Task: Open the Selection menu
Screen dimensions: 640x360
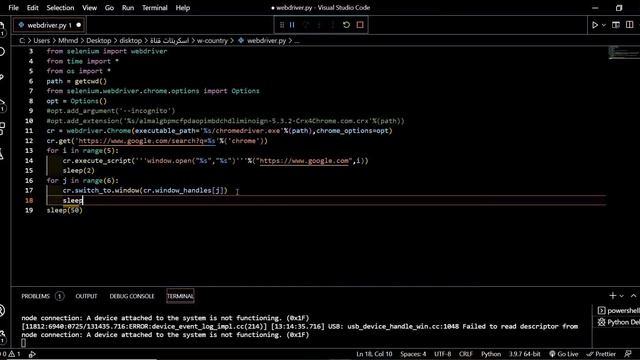Action: (x=60, y=8)
